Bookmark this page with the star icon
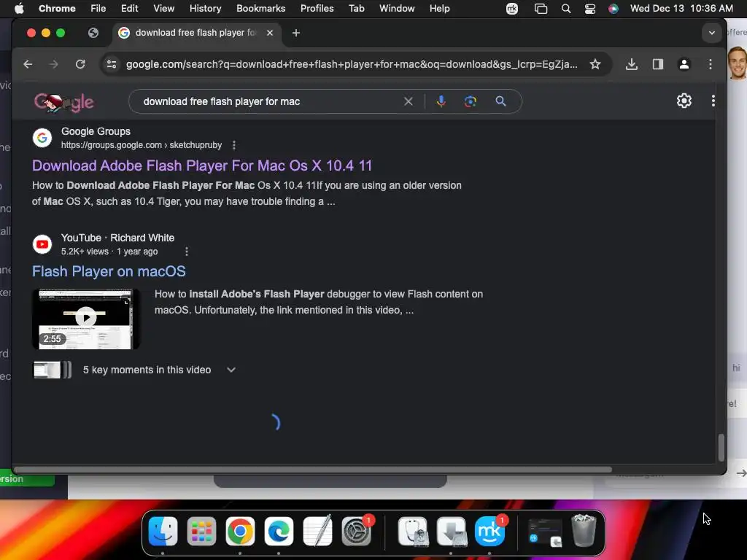 (595, 64)
